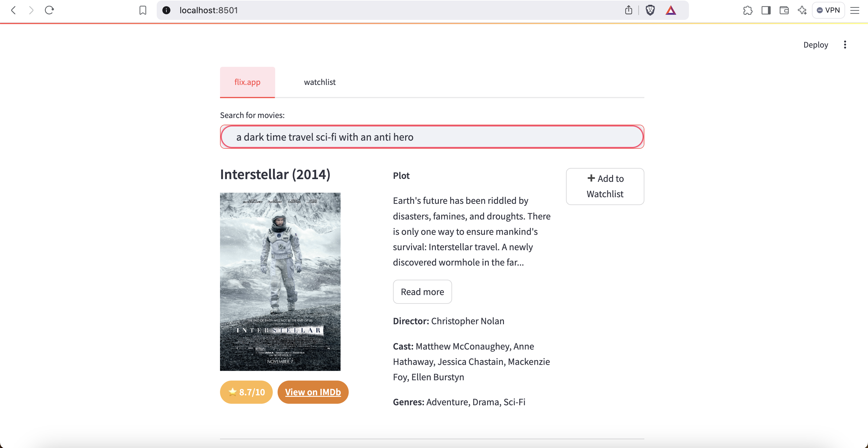Open the extensions puzzle icon
Screen dimensions: 868x448
click(x=747, y=10)
